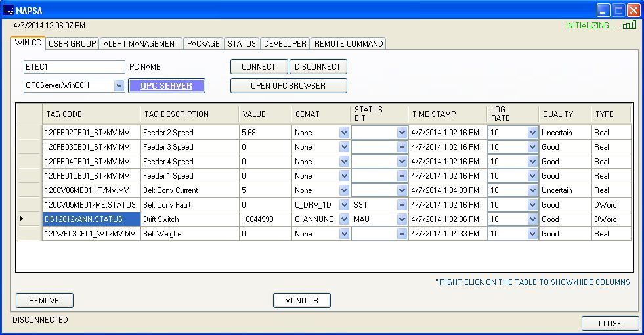Select the DEVELOPER tab

click(285, 44)
